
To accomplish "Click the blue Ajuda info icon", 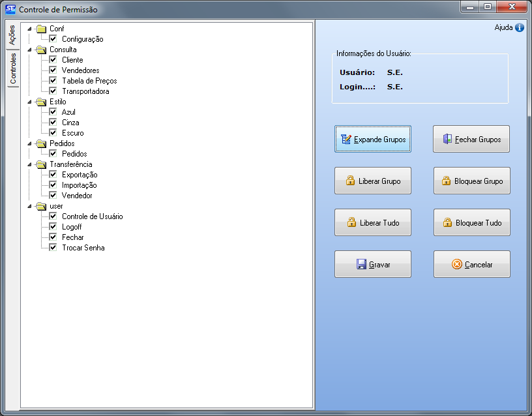I will [x=520, y=27].
